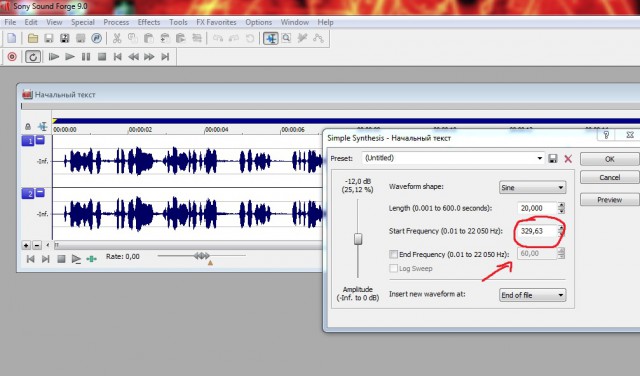
Task: Minimize channel 2 with its minus button
Action: (40, 192)
